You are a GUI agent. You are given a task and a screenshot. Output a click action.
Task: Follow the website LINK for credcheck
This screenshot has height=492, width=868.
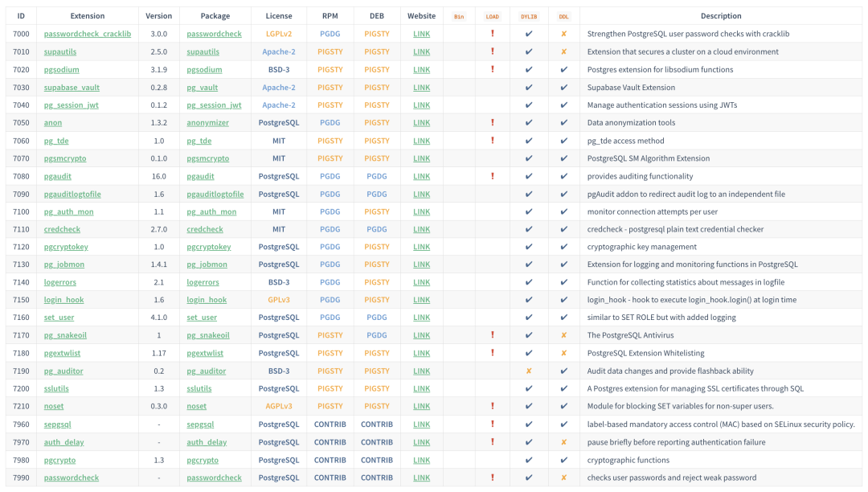coord(421,229)
